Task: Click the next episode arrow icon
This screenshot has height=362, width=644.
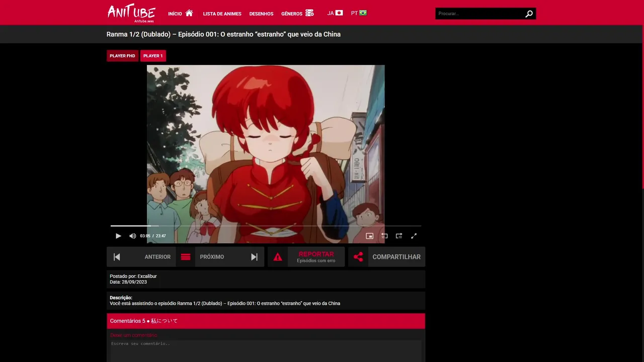Action: [x=254, y=257]
